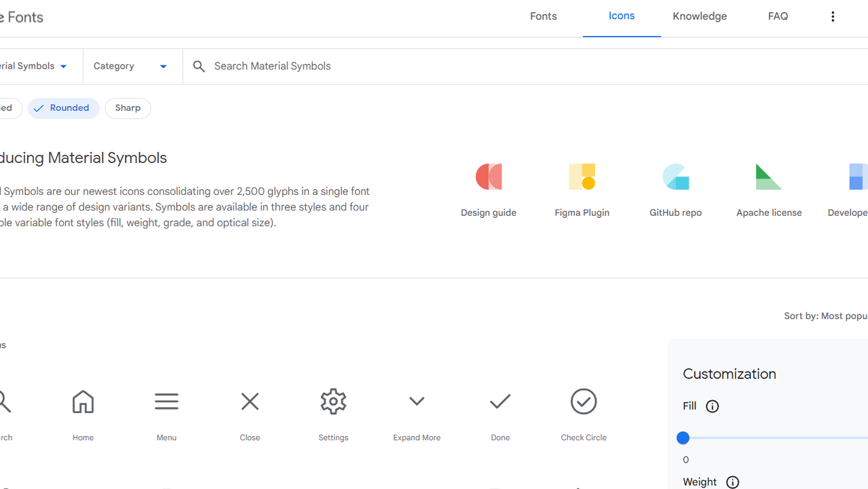This screenshot has width=868, height=489.
Task: Click the magnifier icon in search bar
Action: click(199, 66)
